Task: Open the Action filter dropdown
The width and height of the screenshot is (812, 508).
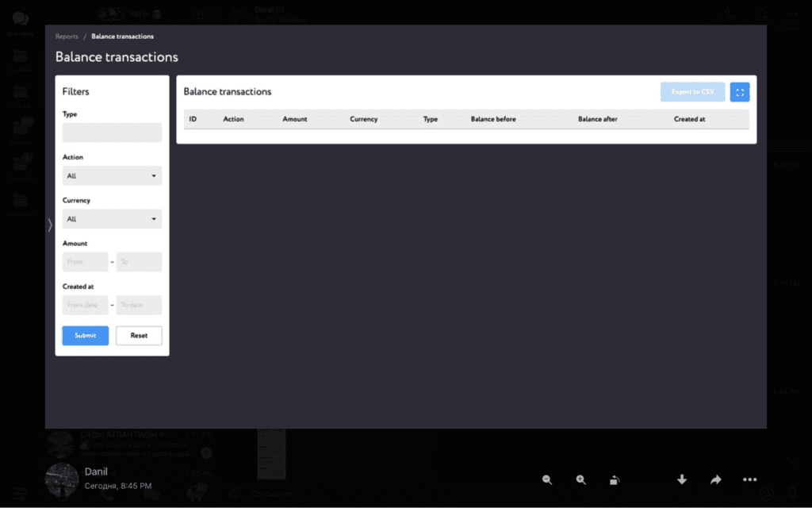Action: point(111,175)
